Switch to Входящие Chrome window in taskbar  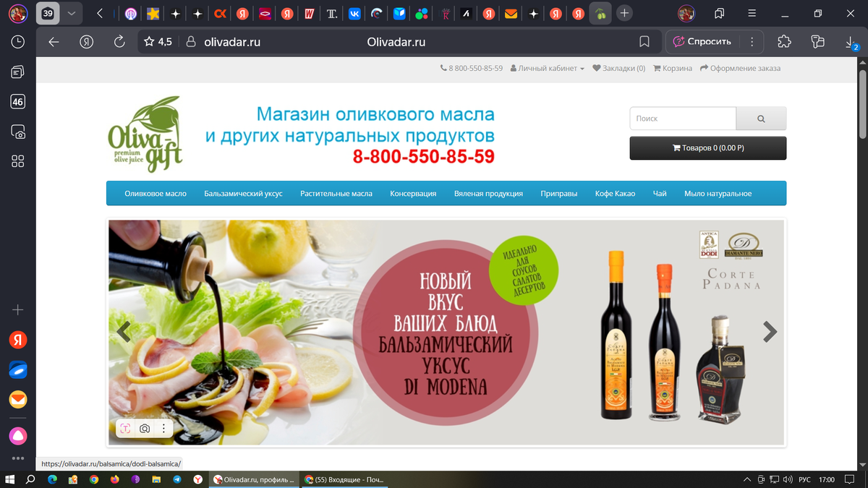click(344, 479)
